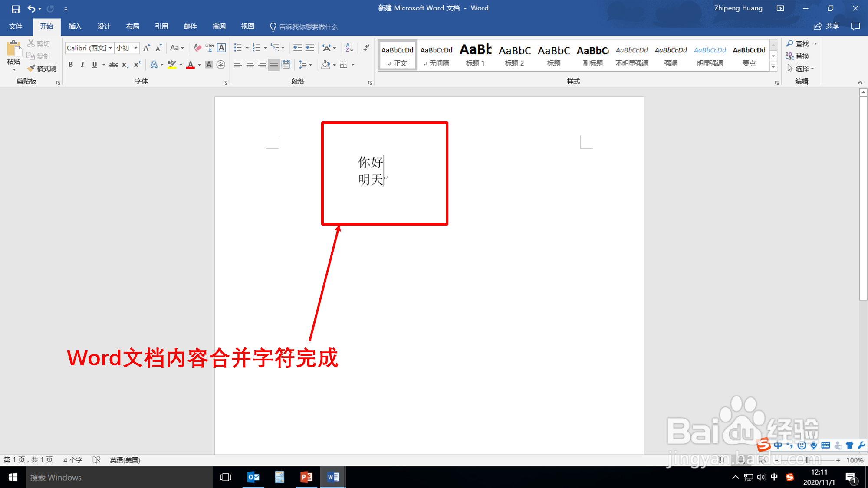Open PowerPoint from the Windows taskbar
The height and width of the screenshot is (488, 868).
(x=306, y=477)
